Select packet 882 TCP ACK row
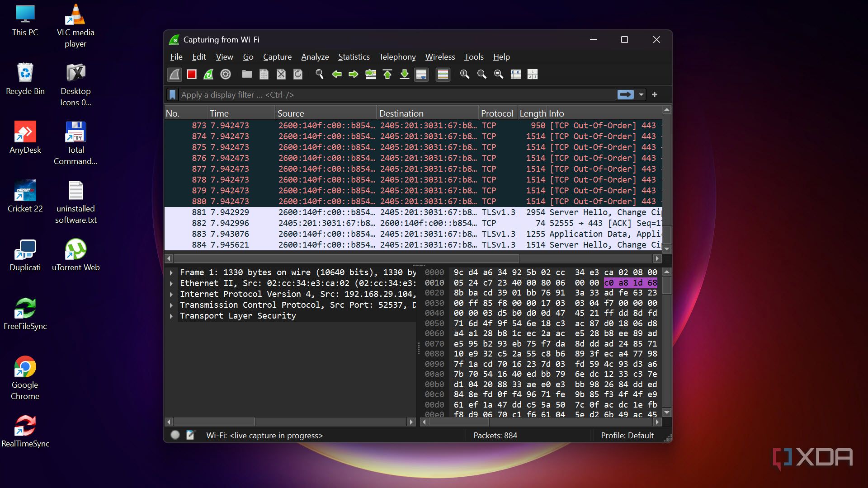Screen dimensions: 868x488 (x=413, y=223)
